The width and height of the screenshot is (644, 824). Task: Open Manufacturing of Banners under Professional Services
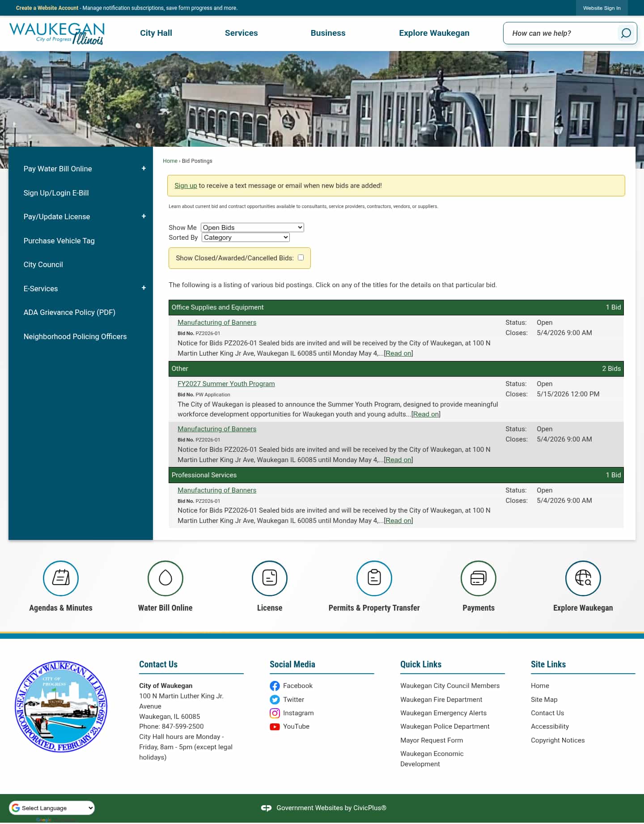pyautogui.click(x=217, y=490)
